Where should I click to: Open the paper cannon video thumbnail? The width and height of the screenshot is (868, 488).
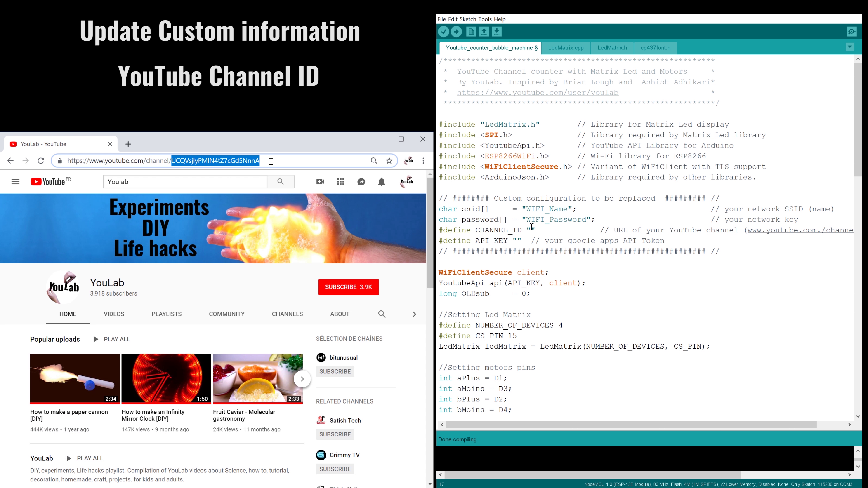point(75,379)
